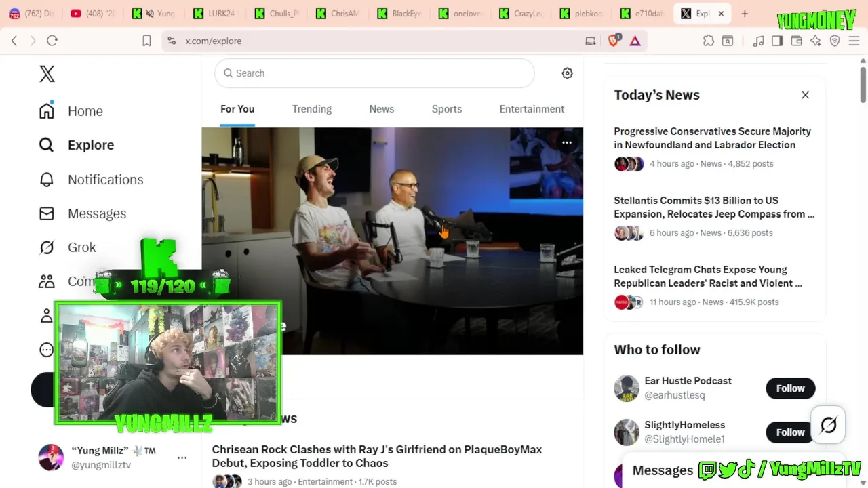The image size is (868, 488).
Task: Open the floating Grok button
Action: [x=828, y=425]
